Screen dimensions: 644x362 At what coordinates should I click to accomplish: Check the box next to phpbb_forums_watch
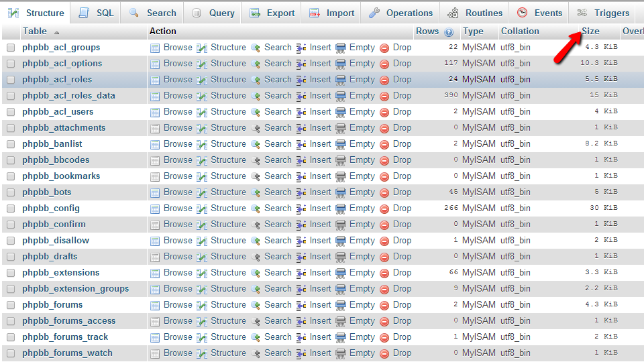pyautogui.click(x=11, y=353)
